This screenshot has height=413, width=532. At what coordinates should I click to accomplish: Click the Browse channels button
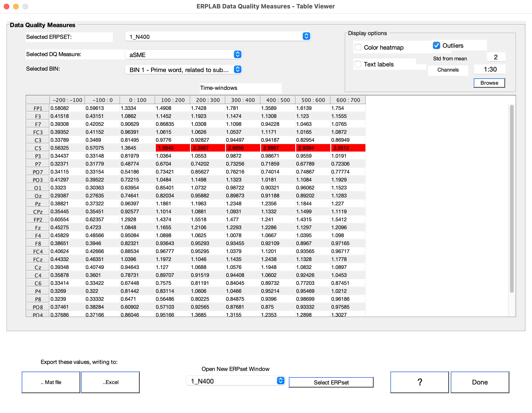(x=489, y=83)
